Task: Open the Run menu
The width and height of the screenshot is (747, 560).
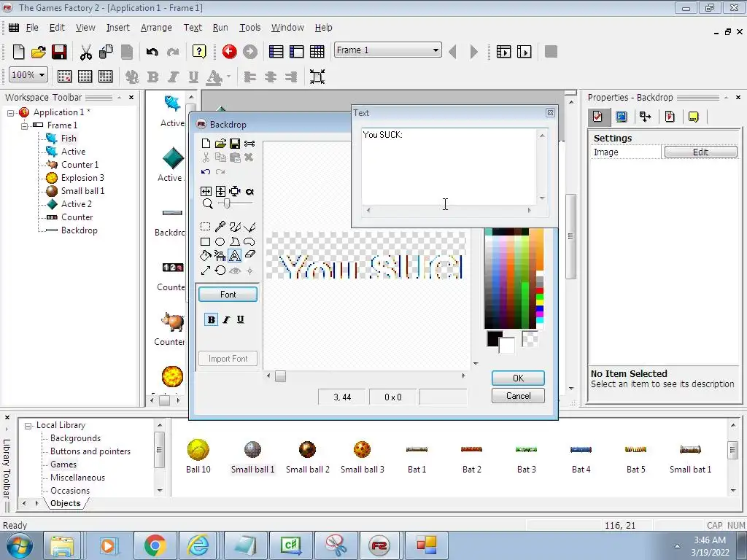Action: 220,28
